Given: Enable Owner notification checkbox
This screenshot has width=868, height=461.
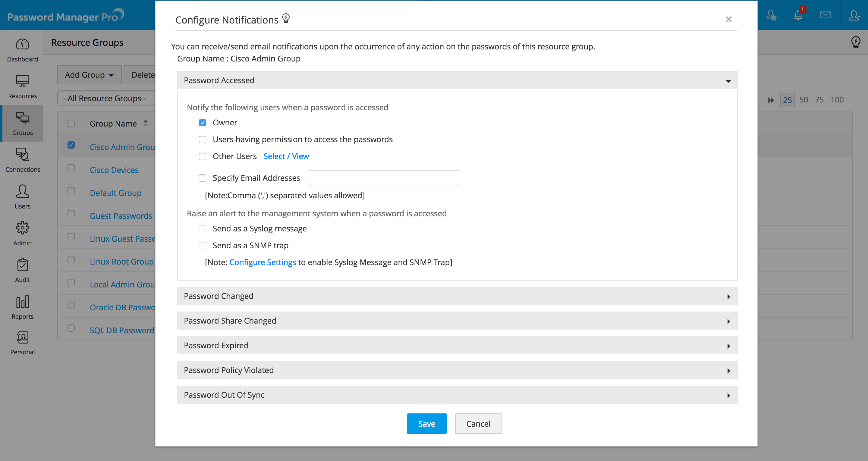Looking at the screenshot, I should coord(203,122).
